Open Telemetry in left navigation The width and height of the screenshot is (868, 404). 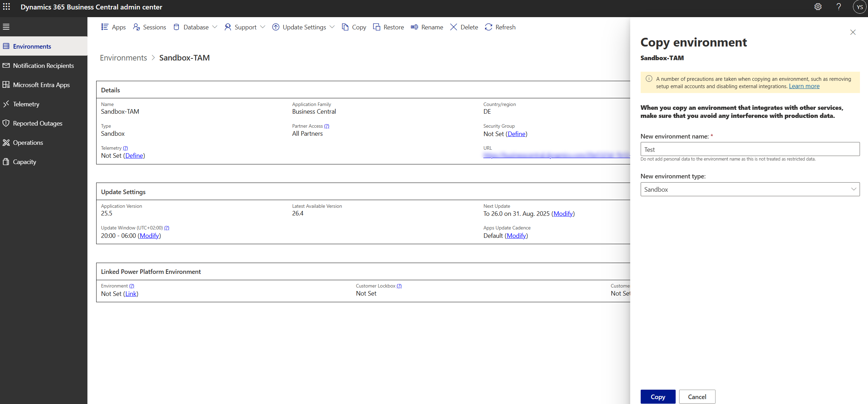[x=26, y=104]
